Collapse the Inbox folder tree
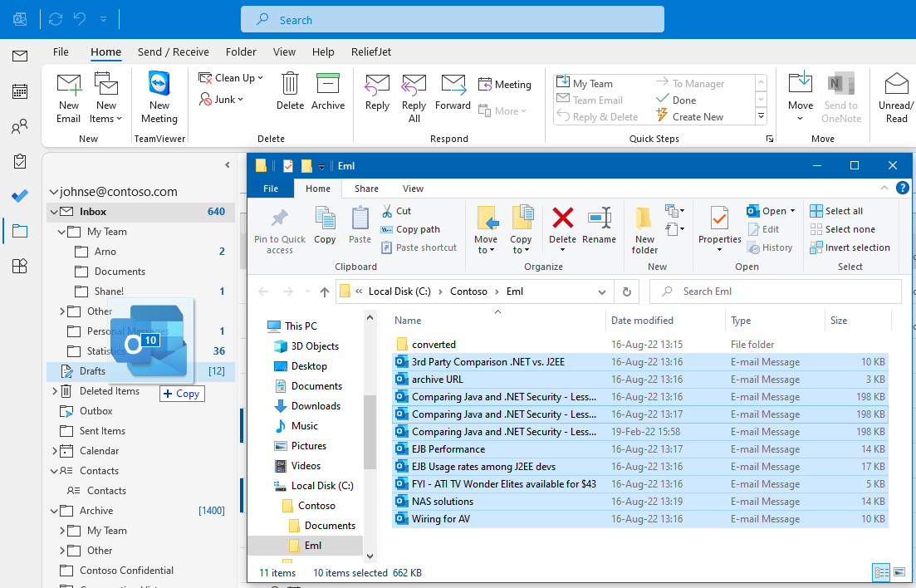The height and width of the screenshot is (588, 916). pyautogui.click(x=54, y=212)
